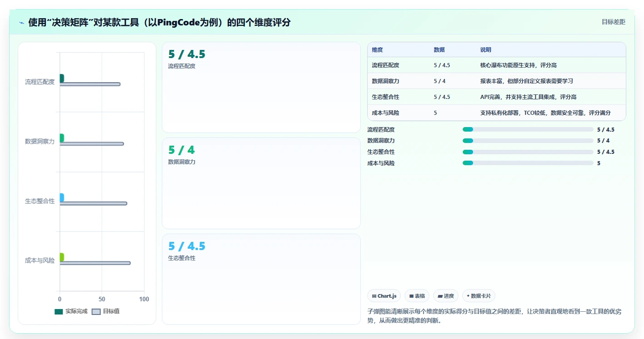Open the 5 / 4.5 生态整合性 data card

[x=261, y=279]
